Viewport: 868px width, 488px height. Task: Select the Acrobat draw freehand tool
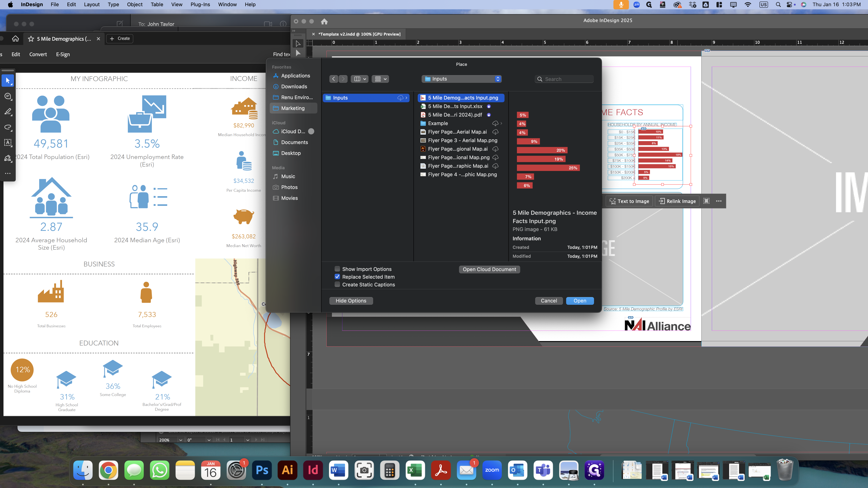tap(8, 127)
